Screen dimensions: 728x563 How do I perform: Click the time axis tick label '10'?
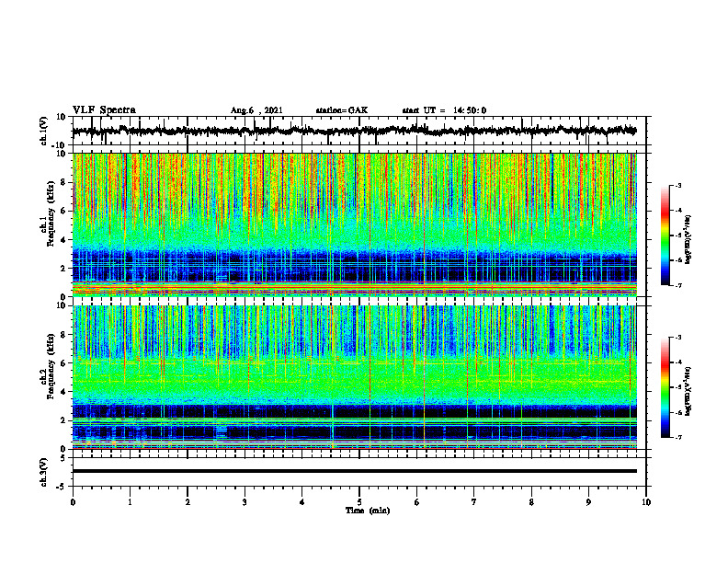coord(646,502)
